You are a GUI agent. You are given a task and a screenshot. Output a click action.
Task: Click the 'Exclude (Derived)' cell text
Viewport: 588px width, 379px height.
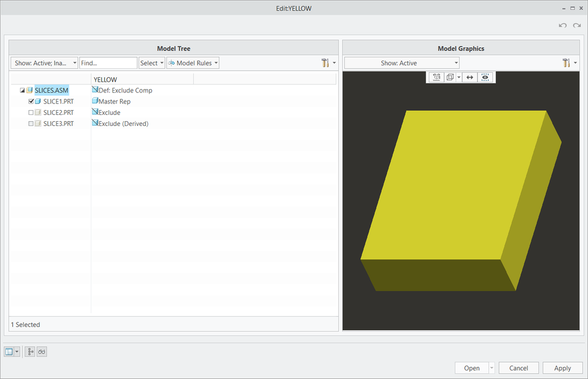[124, 124]
